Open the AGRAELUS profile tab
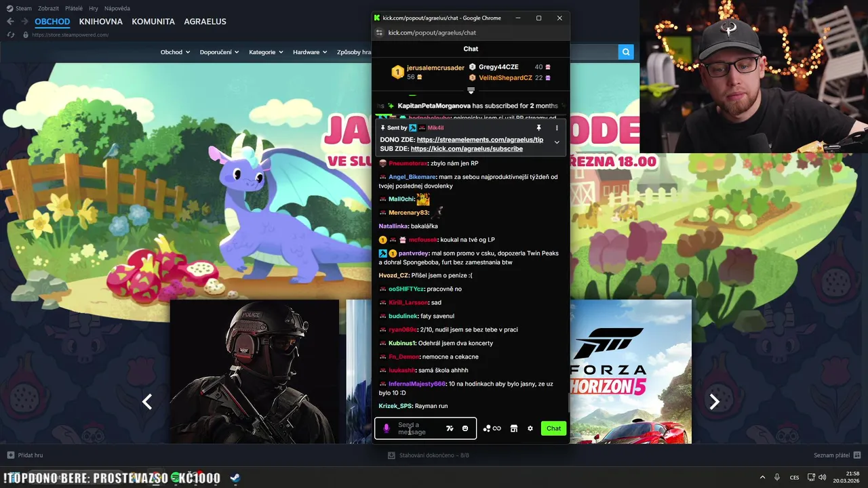This screenshot has width=868, height=488. coord(205,22)
